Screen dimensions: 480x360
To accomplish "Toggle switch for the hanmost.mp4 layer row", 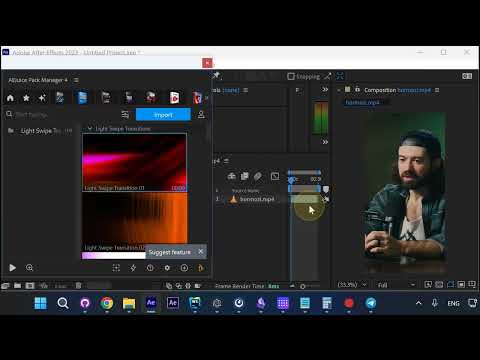I will [325, 199].
